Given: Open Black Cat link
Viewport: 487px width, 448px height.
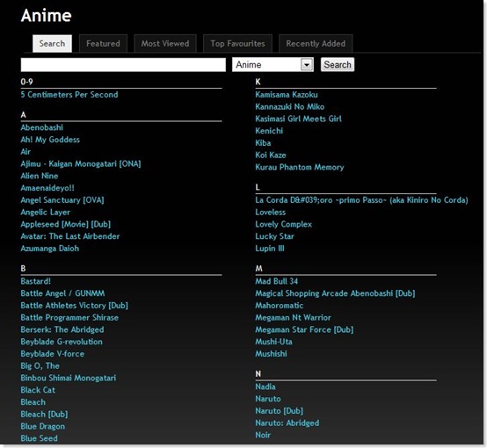Looking at the screenshot, I should [x=38, y=391].
